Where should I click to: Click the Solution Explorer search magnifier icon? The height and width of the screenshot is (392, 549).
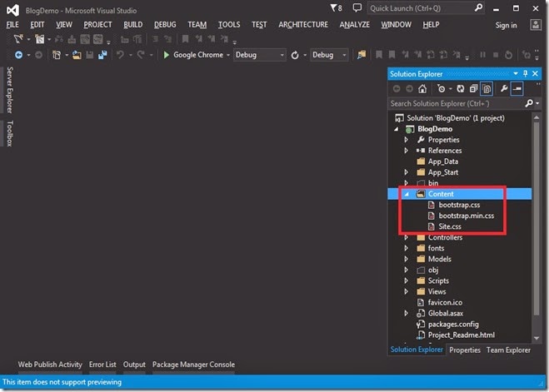pos(529,103)
